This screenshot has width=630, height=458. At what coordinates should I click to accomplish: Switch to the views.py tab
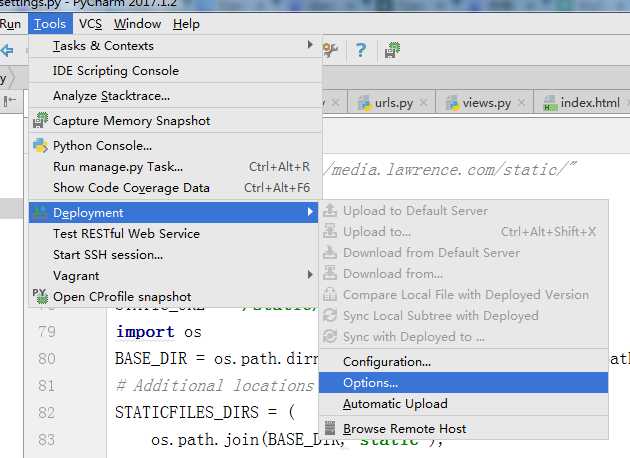click(486, 103)
